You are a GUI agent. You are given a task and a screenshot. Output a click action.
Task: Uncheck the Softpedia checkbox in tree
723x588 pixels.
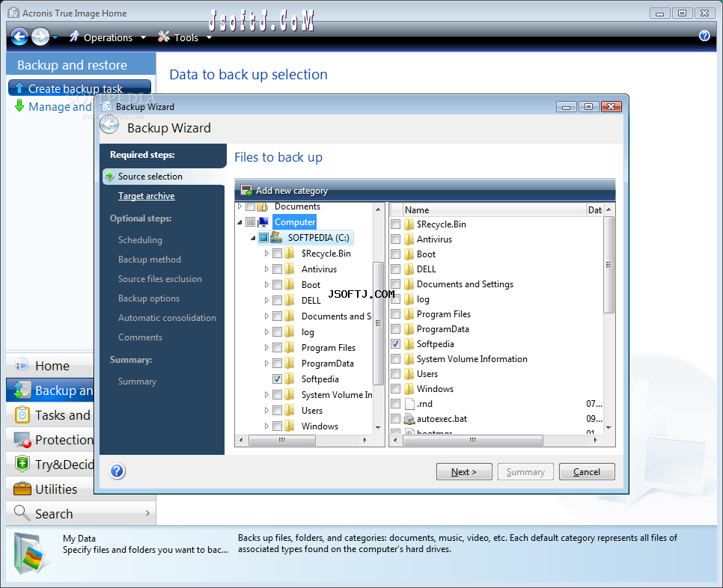click(277, 379)
